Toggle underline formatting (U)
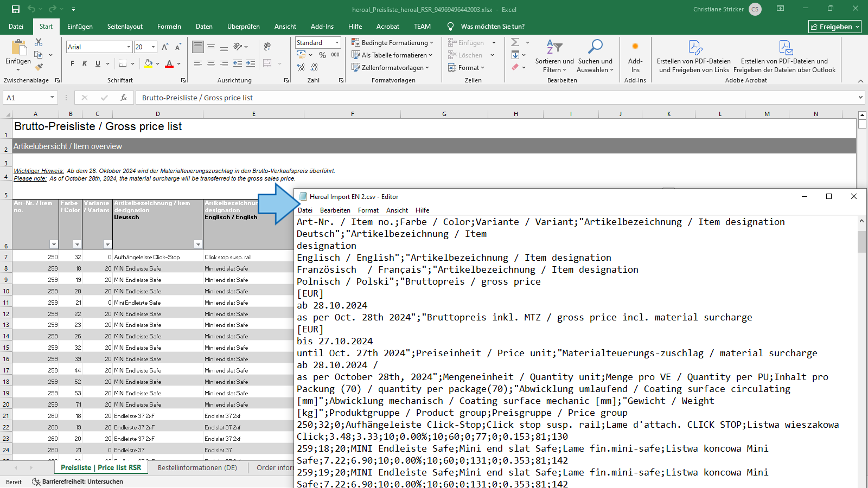 pyautogui.click(x=98, y=63)
